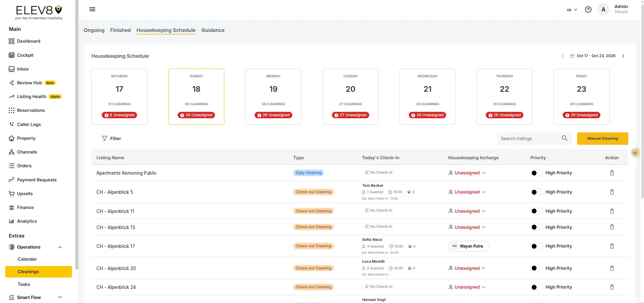Go to next week arrow
This screenshot has height=303, width=644.
(623, 56)
